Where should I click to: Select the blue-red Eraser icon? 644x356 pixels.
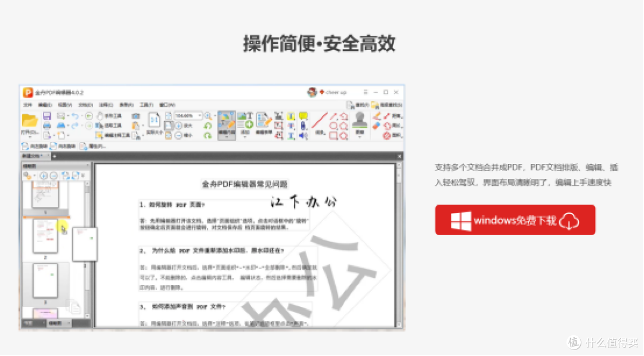click(x=376, y=126)
